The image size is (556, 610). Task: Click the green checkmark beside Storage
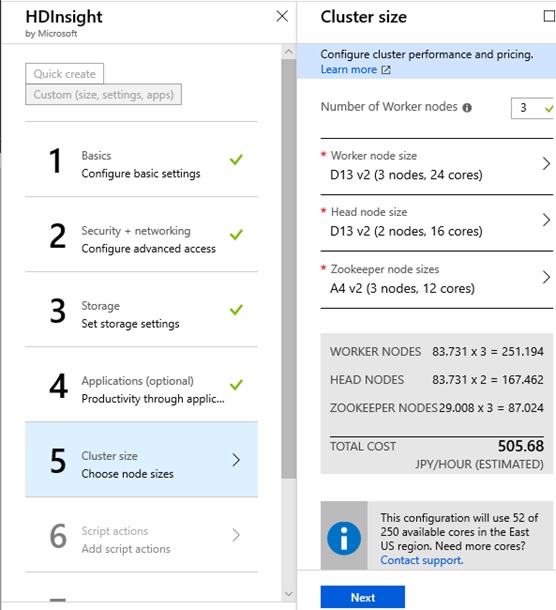[236, 310]
